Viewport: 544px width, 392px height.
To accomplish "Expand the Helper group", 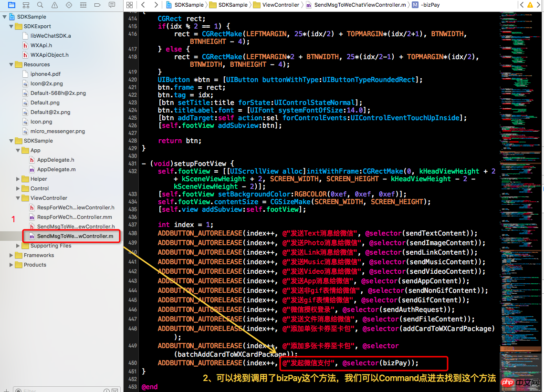I will (x=18, y=179).
